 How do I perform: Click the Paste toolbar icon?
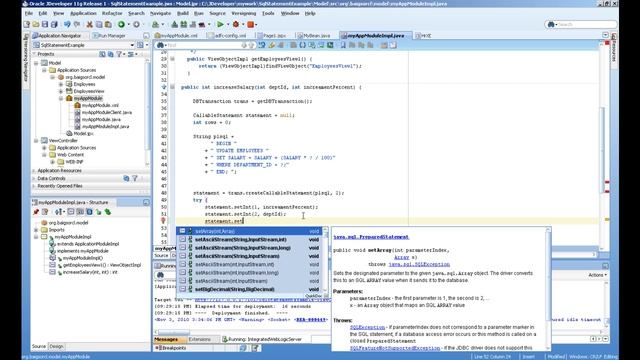coord(108,24)
